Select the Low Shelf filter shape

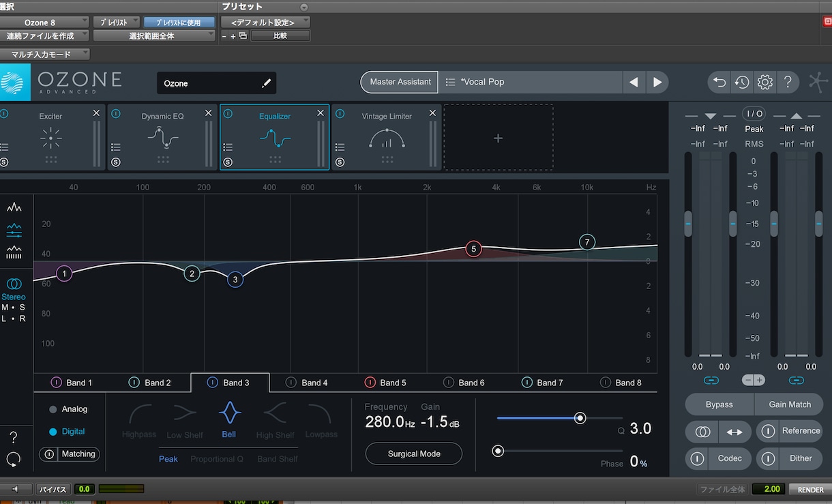pyautogui.click(x=185, y=419)
